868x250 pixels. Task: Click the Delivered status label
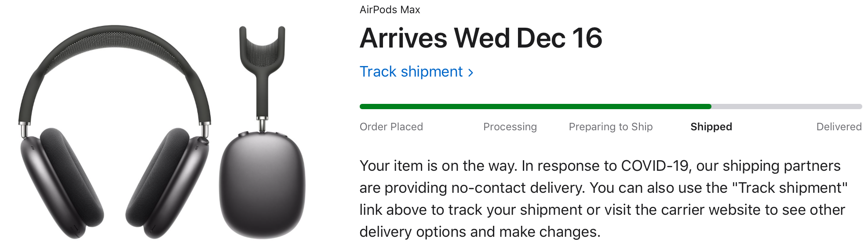point(839,127)
